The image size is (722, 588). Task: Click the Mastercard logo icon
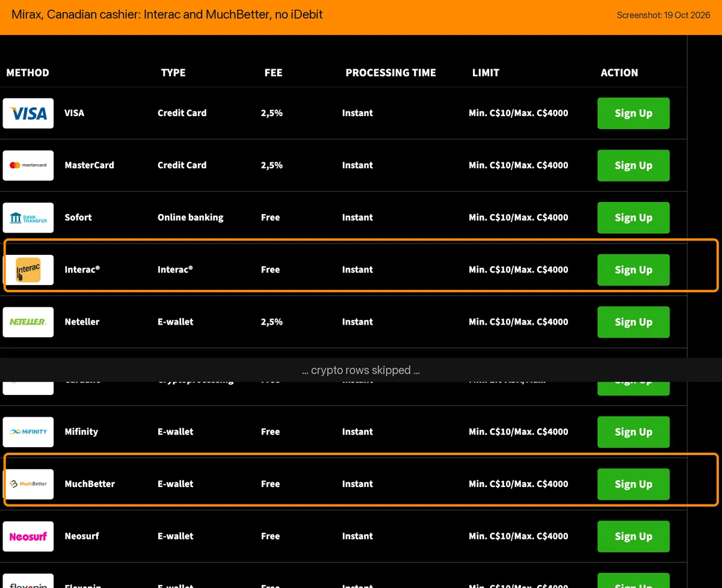[x=28, y=165]
